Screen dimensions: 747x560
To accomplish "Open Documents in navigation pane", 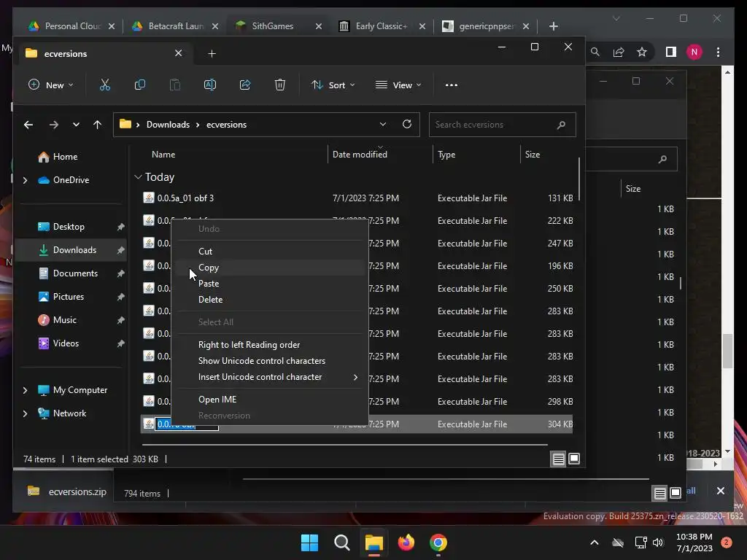I will coord(75,273).
